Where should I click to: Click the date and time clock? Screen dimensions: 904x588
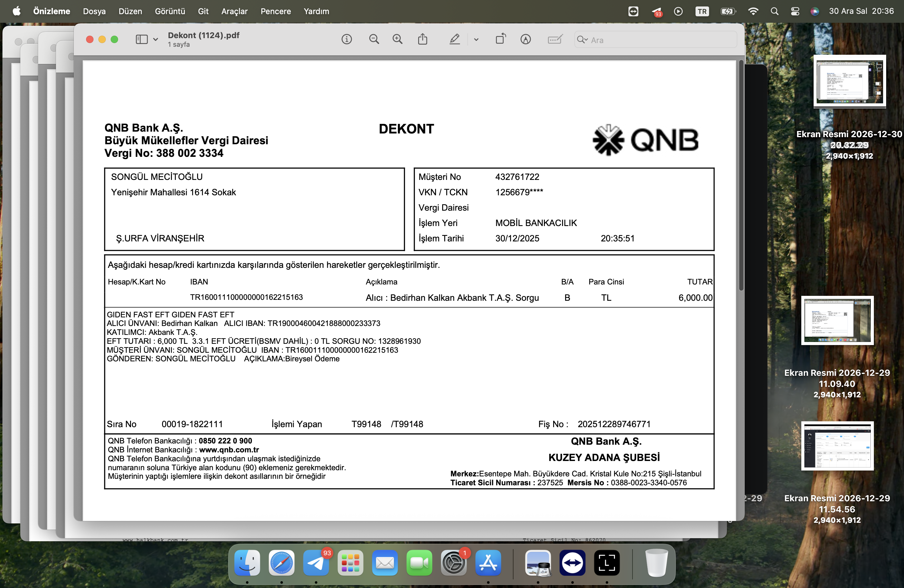point(861,11)
